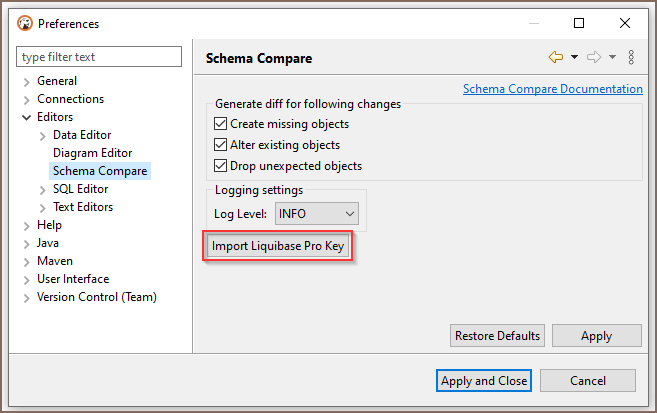The width and height of the screenshot is (657, 413).
Task: Click Import Liquibase Pro Key button
Action: (278, 246)
